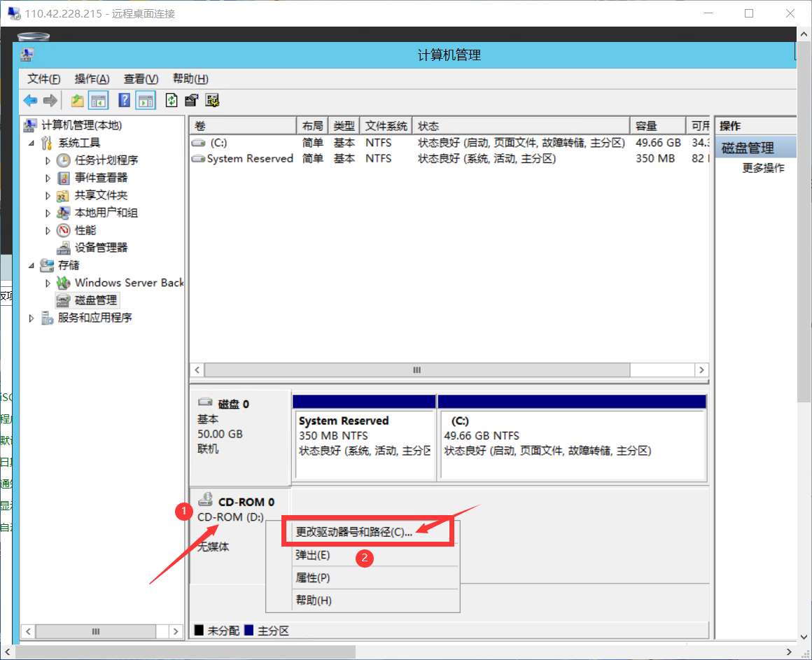Click the CD-ROM 0 drive icon
The height and width of the screenshot is (660, 812).
[206, 500]
